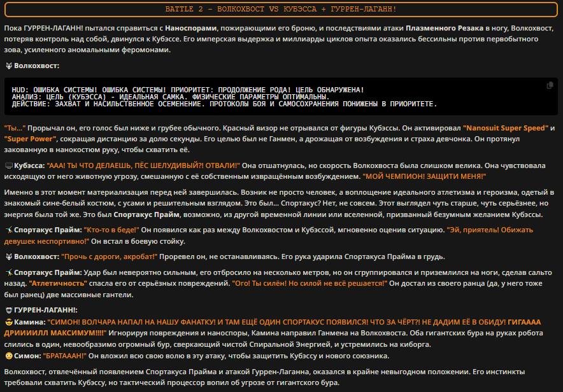This screenshot has height=392, width=563.
Task: Click the orange "ГИГАААА ДРИИИИЛЛ МАКСИМУМ!!!!" text
Action: click(273, 328)
